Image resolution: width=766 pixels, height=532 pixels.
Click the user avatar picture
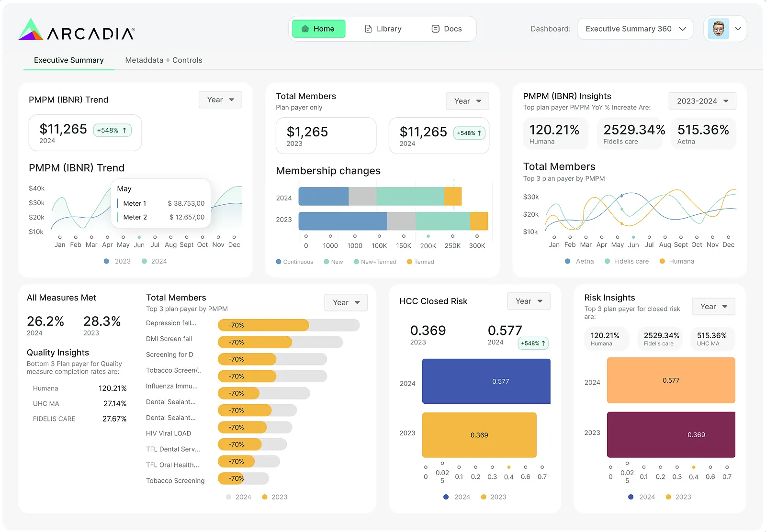point(718,29)
